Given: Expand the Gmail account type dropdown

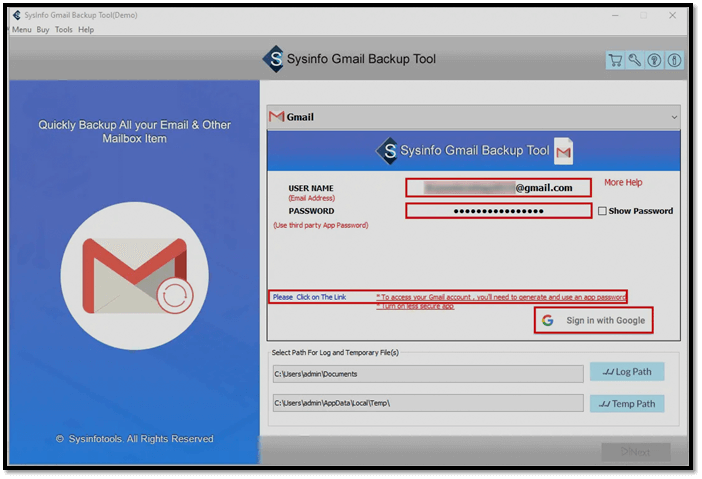Looking at the screenshot, I should point(673,117).
